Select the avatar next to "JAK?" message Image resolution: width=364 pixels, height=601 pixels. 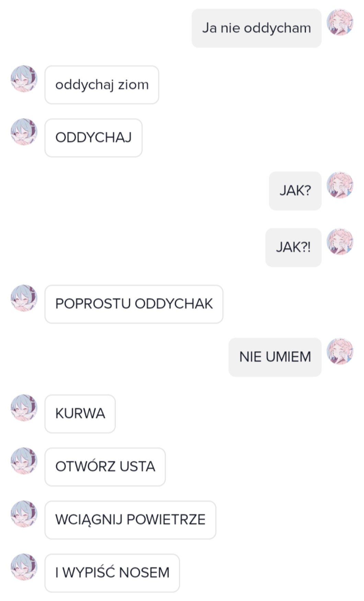(x=340, y=185)
